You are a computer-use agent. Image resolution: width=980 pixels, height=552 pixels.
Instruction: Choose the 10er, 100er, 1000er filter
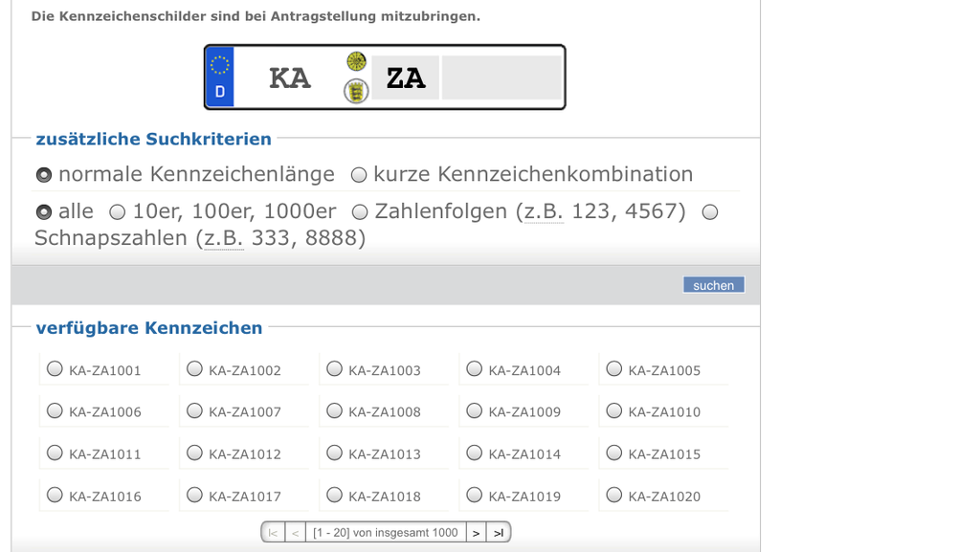click(118, 212)
